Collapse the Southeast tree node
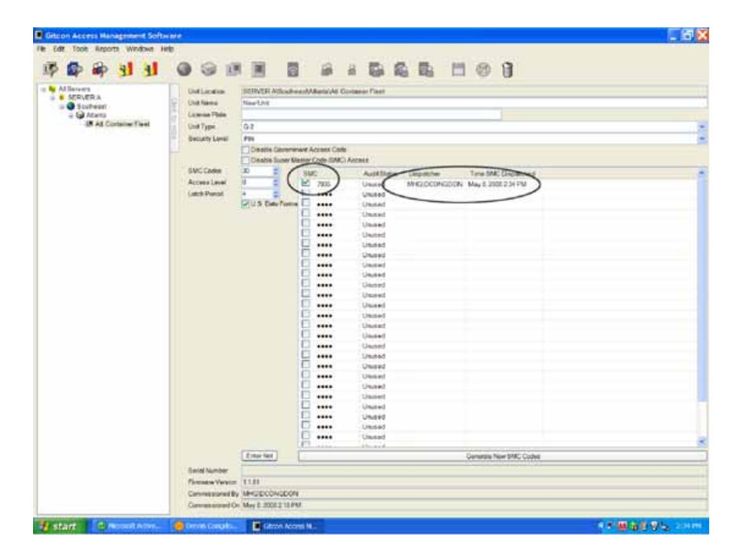The image size is (734, 560). point(62,106)
